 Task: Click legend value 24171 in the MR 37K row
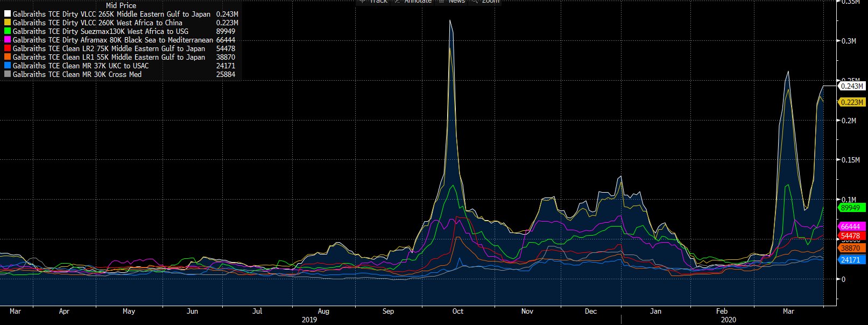[x=225, y=66]
